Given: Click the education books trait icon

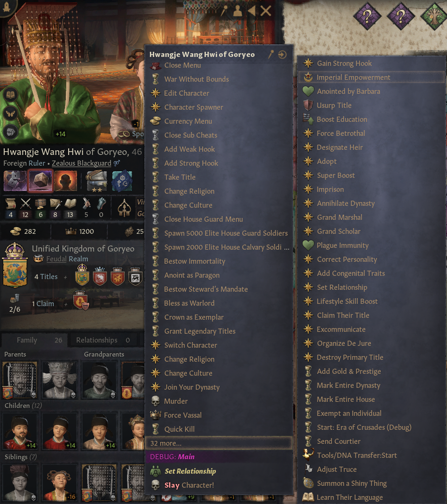Looking at the screenshot, I should (x=96, y=181).
